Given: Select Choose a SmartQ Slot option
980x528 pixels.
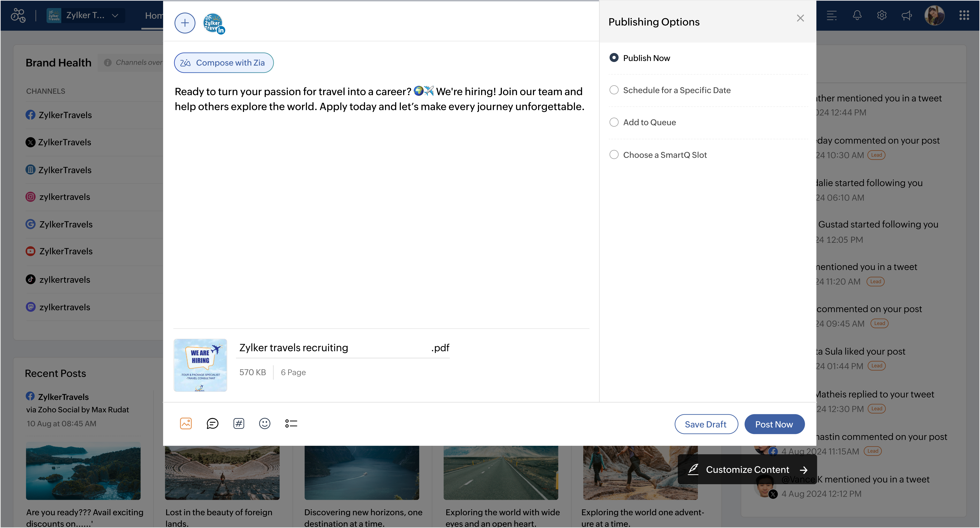Looking at the screenshot, I should [614, 155].
